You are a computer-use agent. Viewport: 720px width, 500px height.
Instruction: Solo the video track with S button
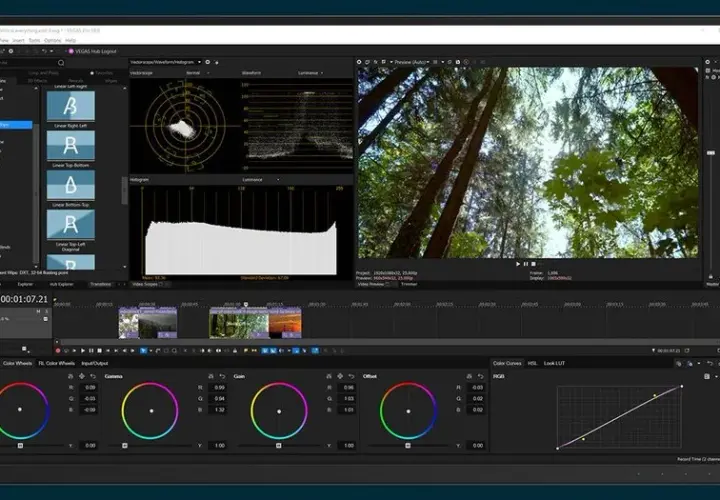46,311
